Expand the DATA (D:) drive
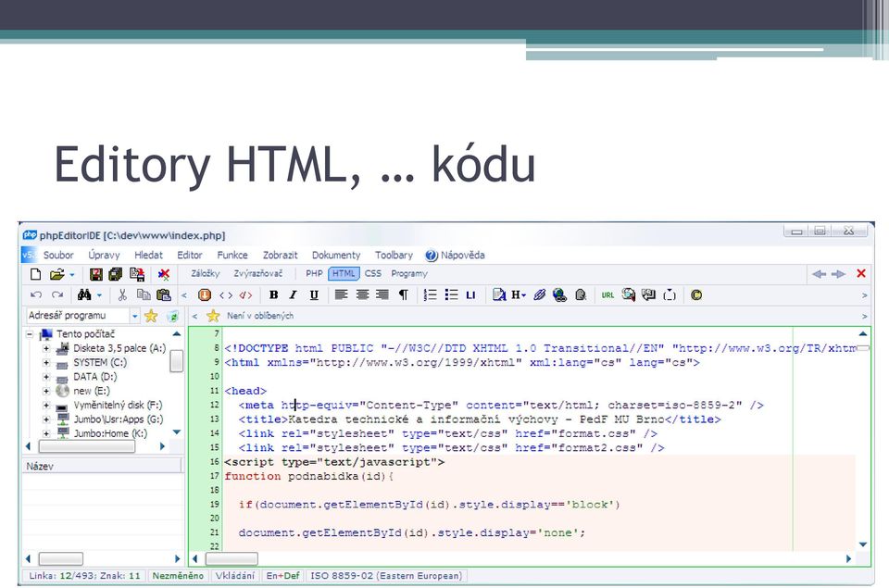 click(x=46, y=377)
